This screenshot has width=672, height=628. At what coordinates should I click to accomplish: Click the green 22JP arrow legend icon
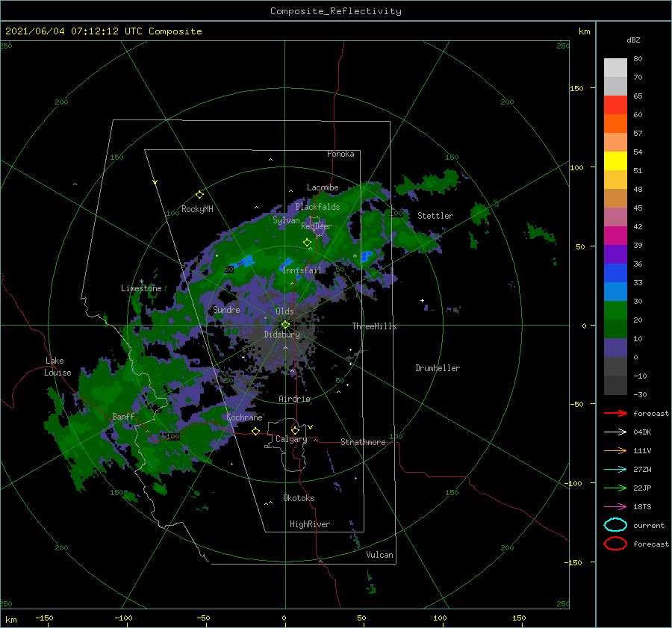pyautogui.click(x=615, y=488)
